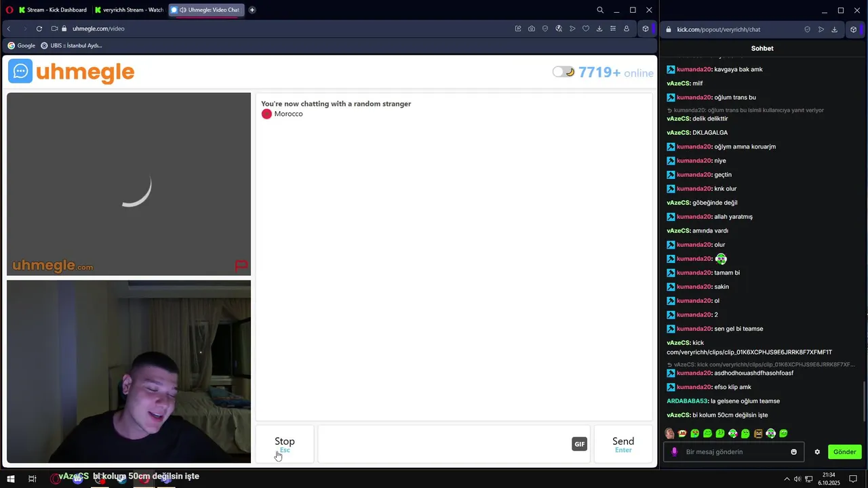Open the Windows Start menu
The image size is (868, 488).
[11, 479]
